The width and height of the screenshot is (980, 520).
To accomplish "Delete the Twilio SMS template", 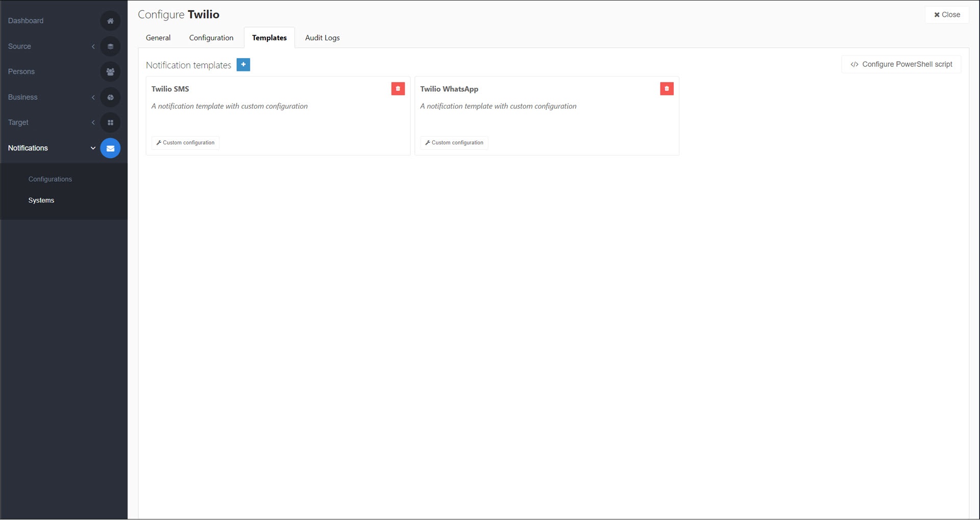I will (398, 89).
